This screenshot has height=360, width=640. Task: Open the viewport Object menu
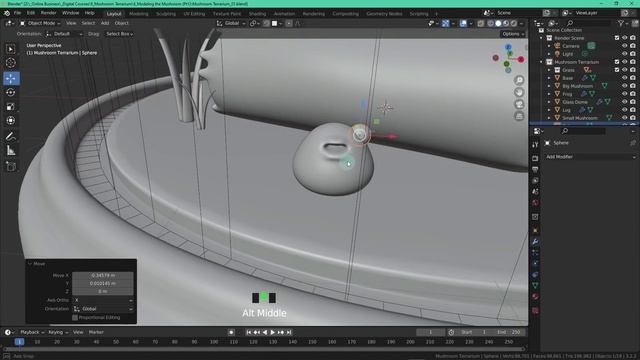121,23
